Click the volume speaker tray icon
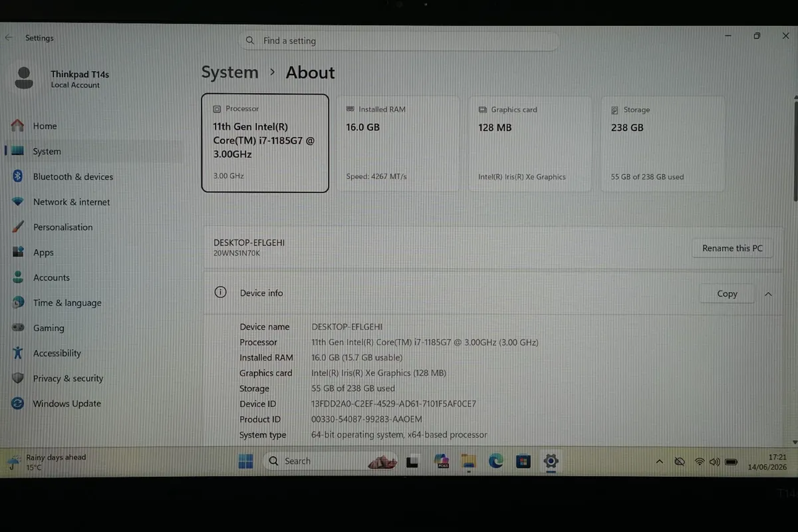The height and width of the screenshot is (532, 798). click(x=715, y=462)
